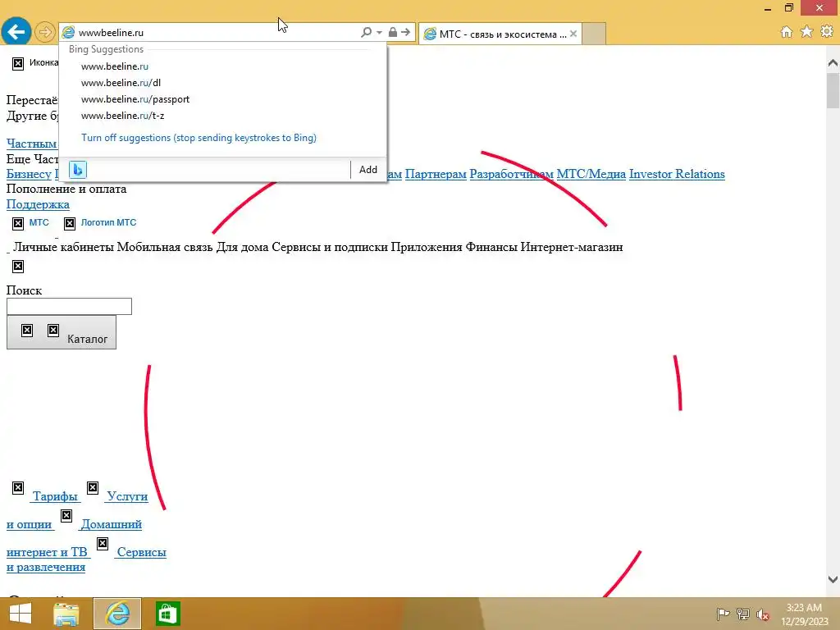Open the Разработчикам link
The image size is (840, 630).
tap(511, 174)
